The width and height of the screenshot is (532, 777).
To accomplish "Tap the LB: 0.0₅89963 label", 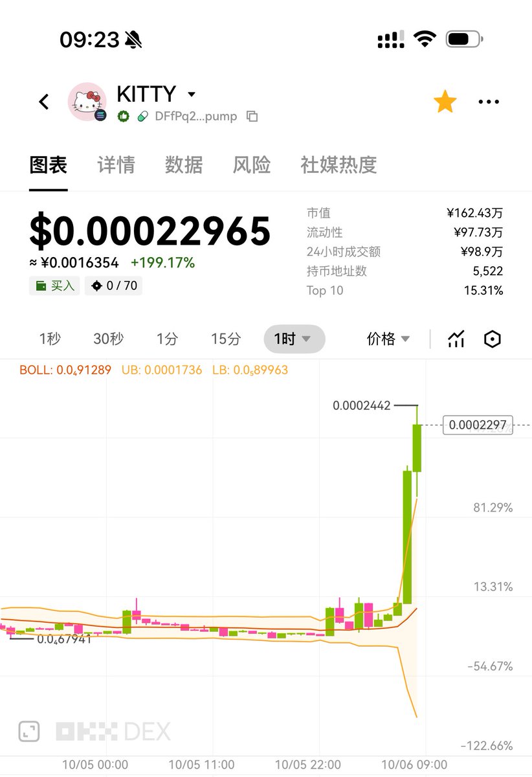I will tap(250, 370).
